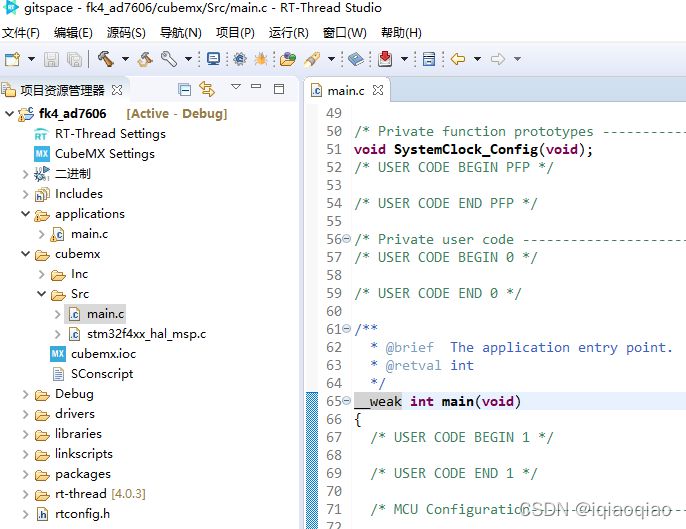
Task: Click the Save All toolbar icon
Action: click(x=74, y=59)
